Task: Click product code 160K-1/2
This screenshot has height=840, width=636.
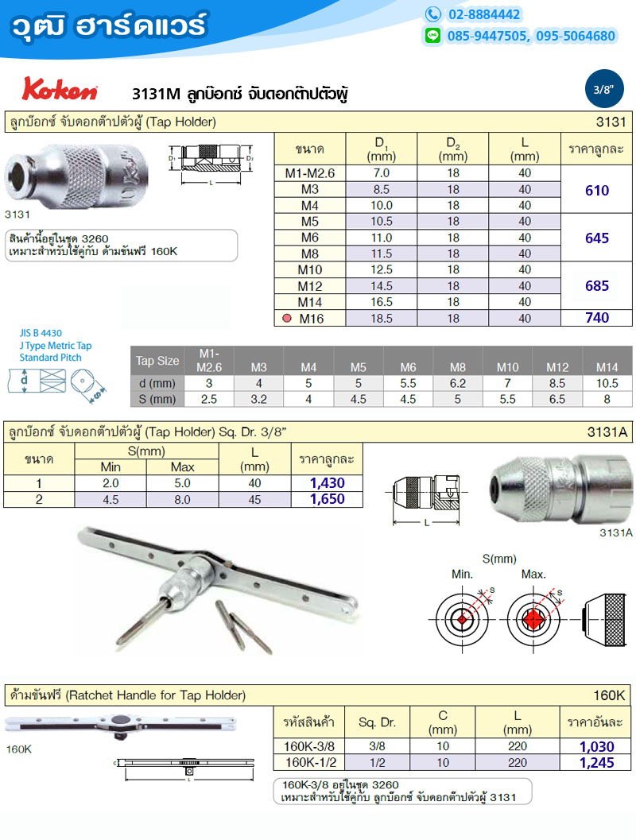Action: 309,762
